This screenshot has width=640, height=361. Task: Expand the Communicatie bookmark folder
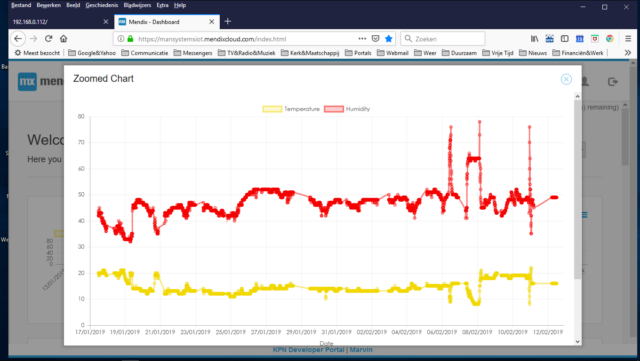pos(145,53)
